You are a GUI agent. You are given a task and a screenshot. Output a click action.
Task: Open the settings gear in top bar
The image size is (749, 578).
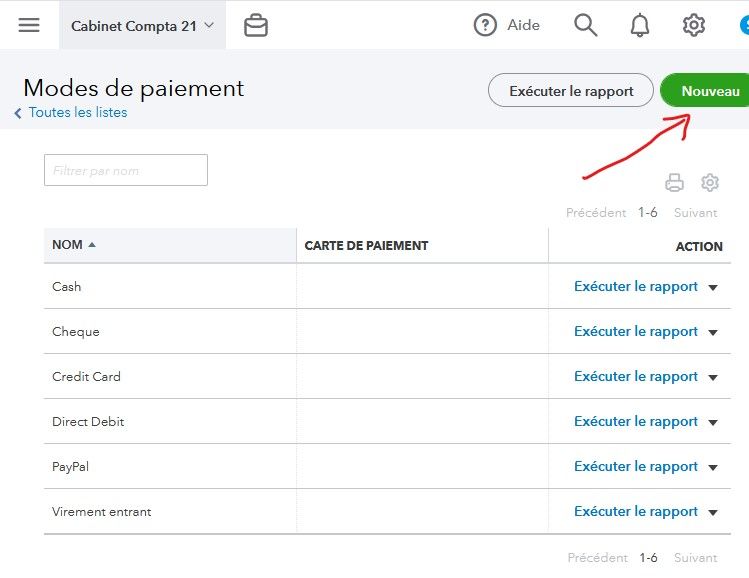click(694, 26)
